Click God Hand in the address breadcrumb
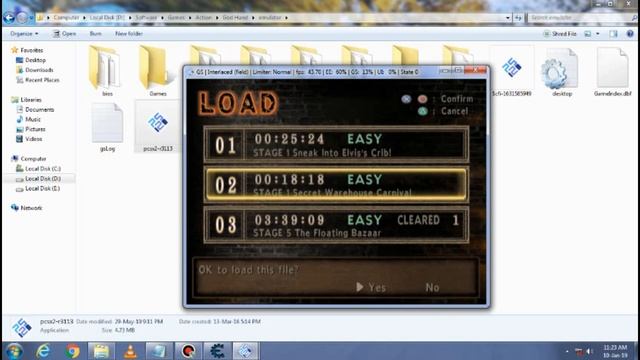This screenshot has height=360, width=640. coord(235,18)
